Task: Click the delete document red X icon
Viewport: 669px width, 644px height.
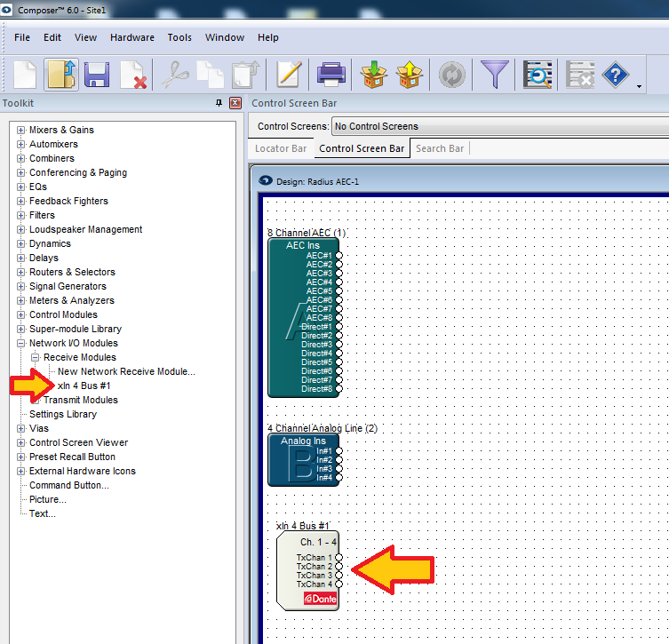Action: point(133,76)
